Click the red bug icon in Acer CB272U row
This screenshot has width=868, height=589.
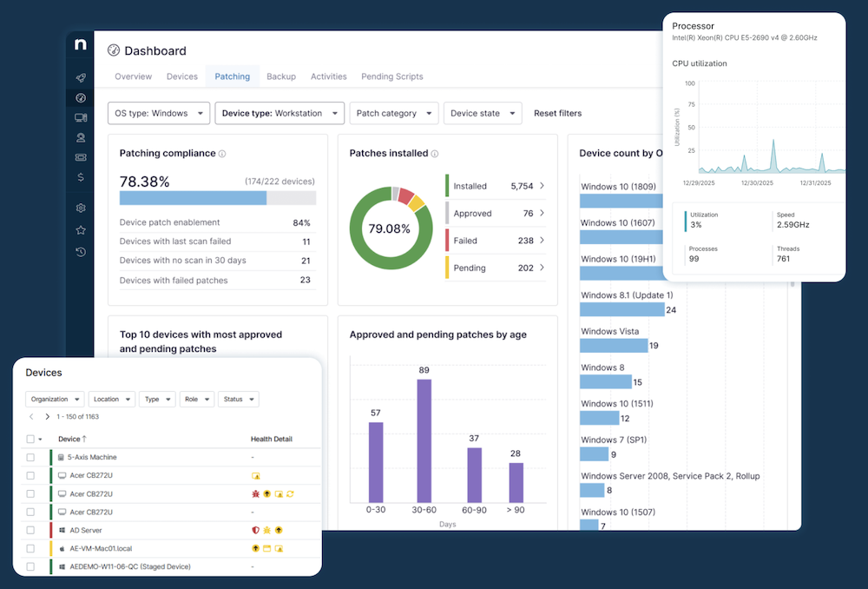[255, 493]
